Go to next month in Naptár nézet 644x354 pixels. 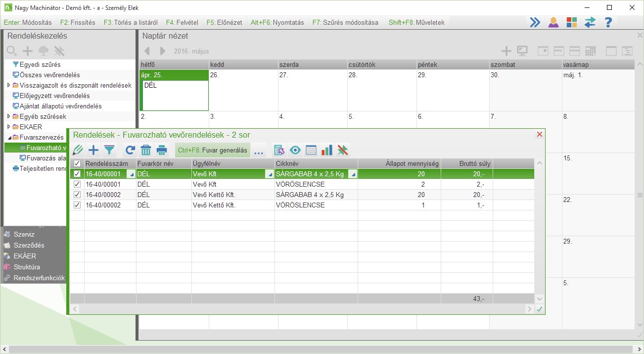(163, 51)
